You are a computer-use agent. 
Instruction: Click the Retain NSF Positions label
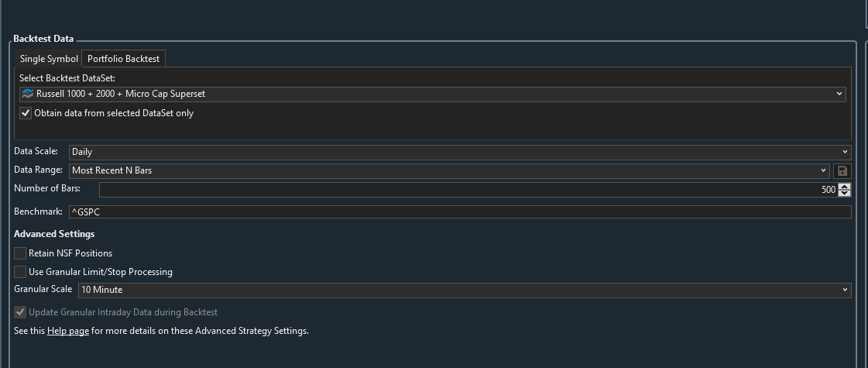(70, 253)
